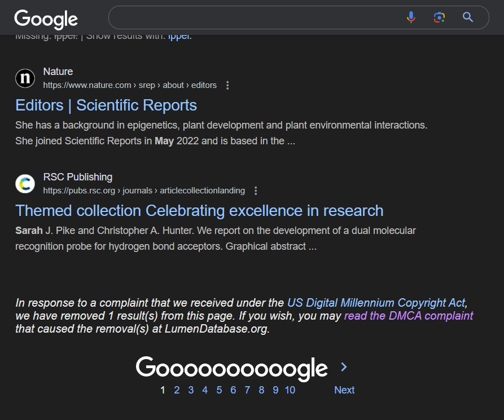Go to results page 7
Viewport: 504px width, 420px height.
pyautogui.click(x=247, y=390)
